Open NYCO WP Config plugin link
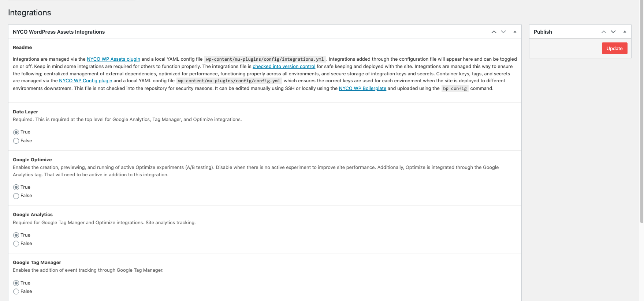The width and height of the screenshot is (644, 301). click(86, 80)
